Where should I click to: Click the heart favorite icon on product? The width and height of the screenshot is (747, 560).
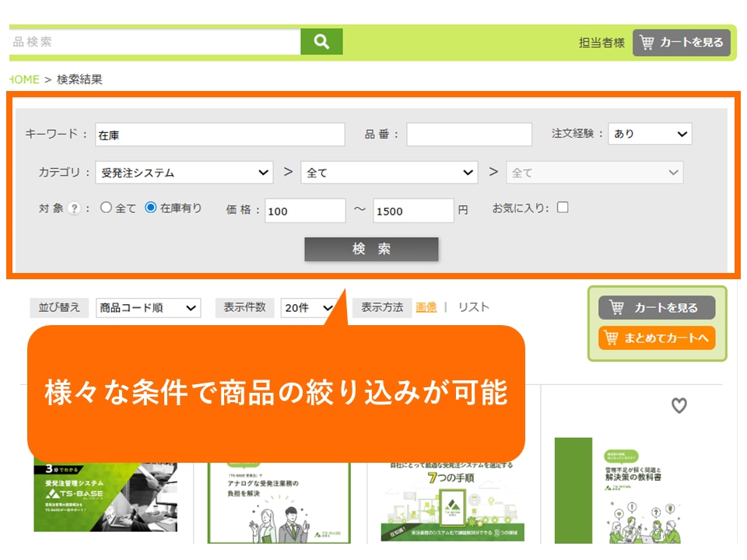click(x=679, y=405)
